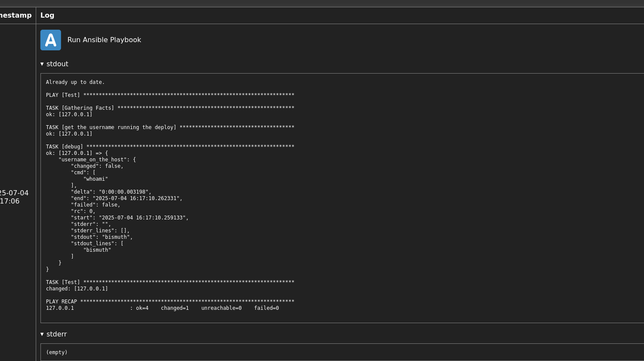Select the whoami command output line
Viewport: 644px width, 361px height.
96,179
